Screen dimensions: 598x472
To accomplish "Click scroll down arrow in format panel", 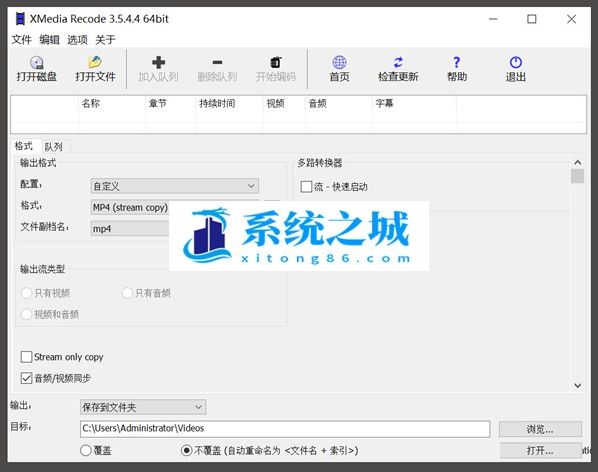I will tap(578, 385).
